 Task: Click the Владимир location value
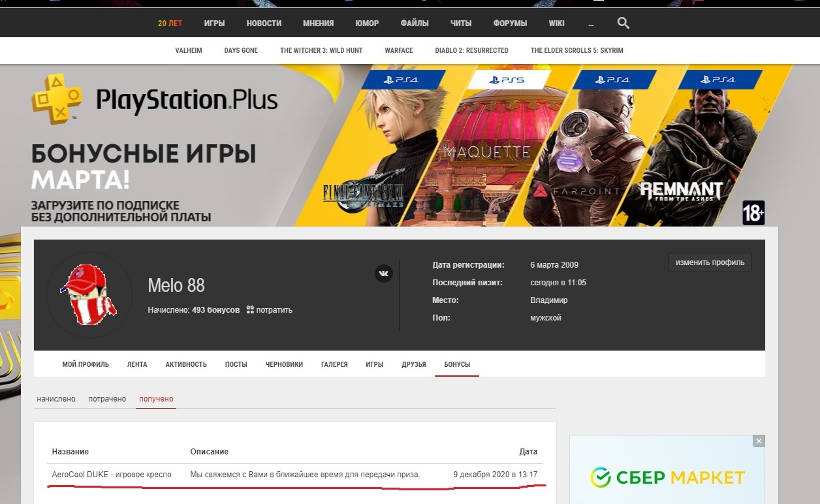[549, 300]
